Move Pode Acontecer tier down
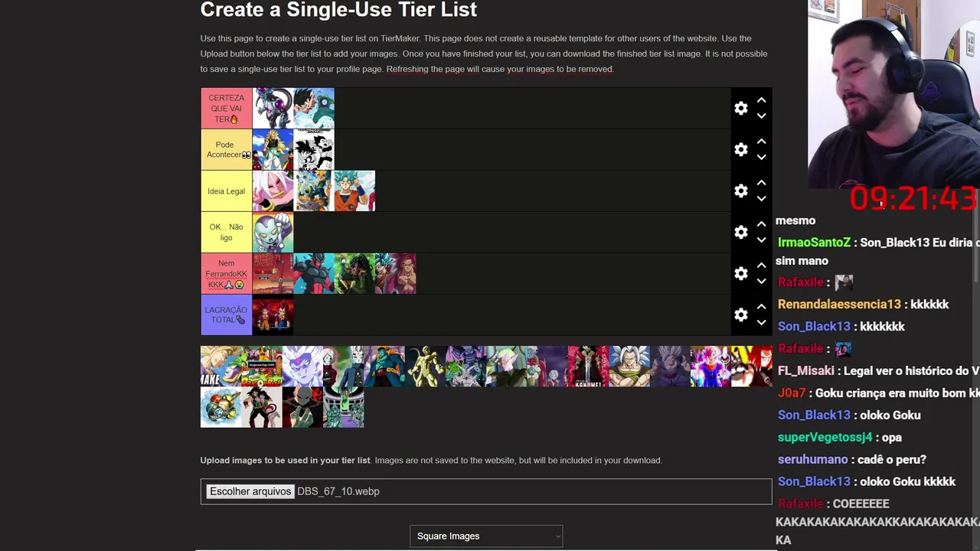This screenshot has height=551, width=980. point(761,158)
